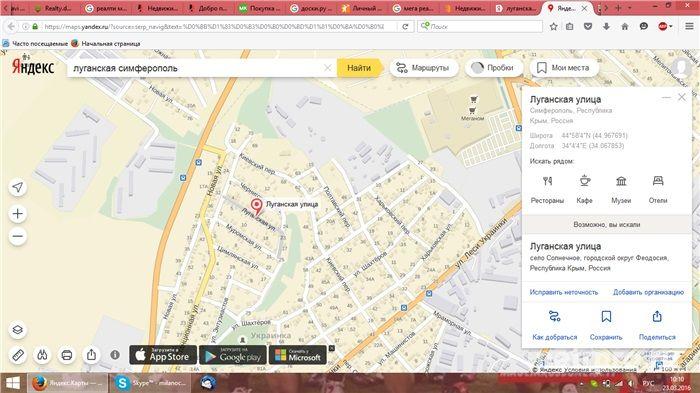700x393 pixels.
Task: Switch to the Realty.d... tab
Action: pos(53,8)
